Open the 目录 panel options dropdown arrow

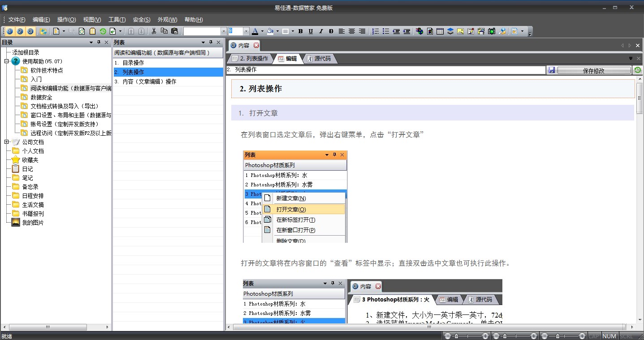[x=91, y=43]
